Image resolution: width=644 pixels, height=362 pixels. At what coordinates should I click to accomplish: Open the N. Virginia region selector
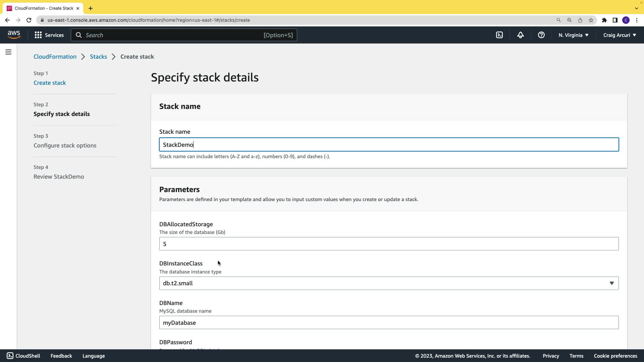pos(573,35)
